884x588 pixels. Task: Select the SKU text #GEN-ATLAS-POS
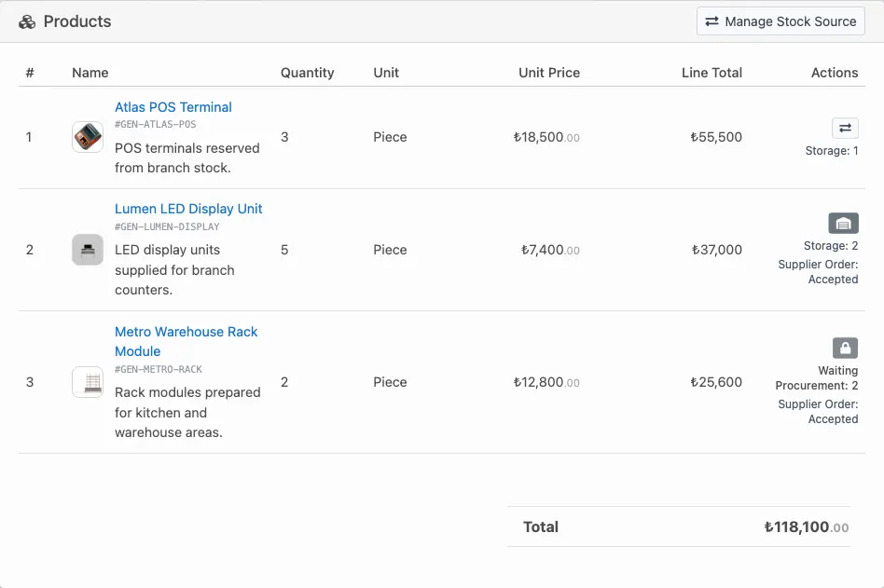click(x=156, y=125)
